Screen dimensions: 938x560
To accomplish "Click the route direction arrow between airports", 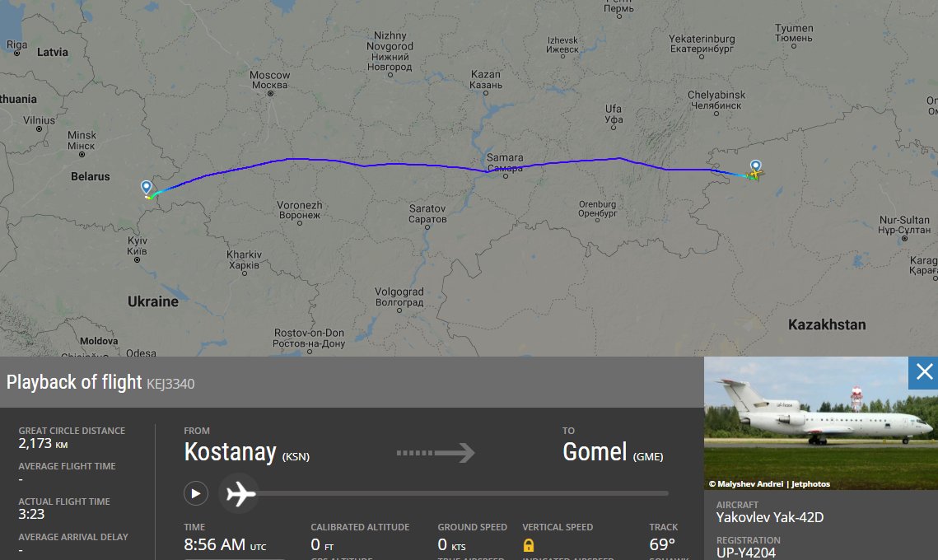I will (x=436, y=453).
